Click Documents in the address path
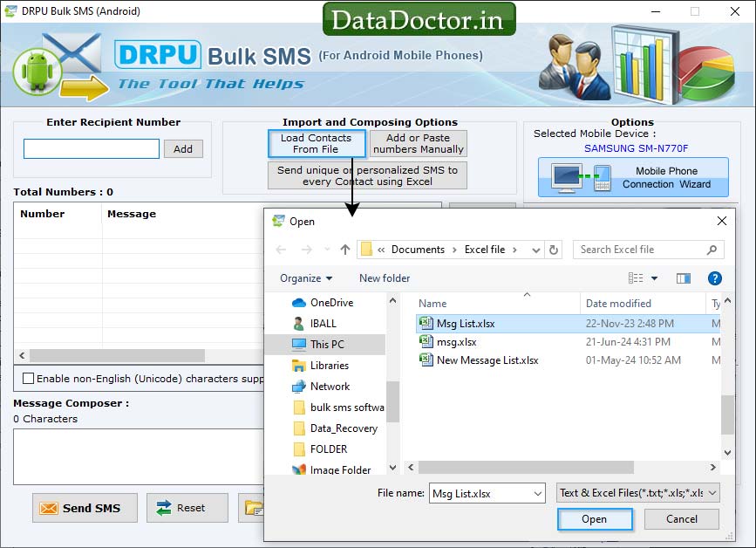This screenshot has width=756, height=548. click(x=418, y=250)
